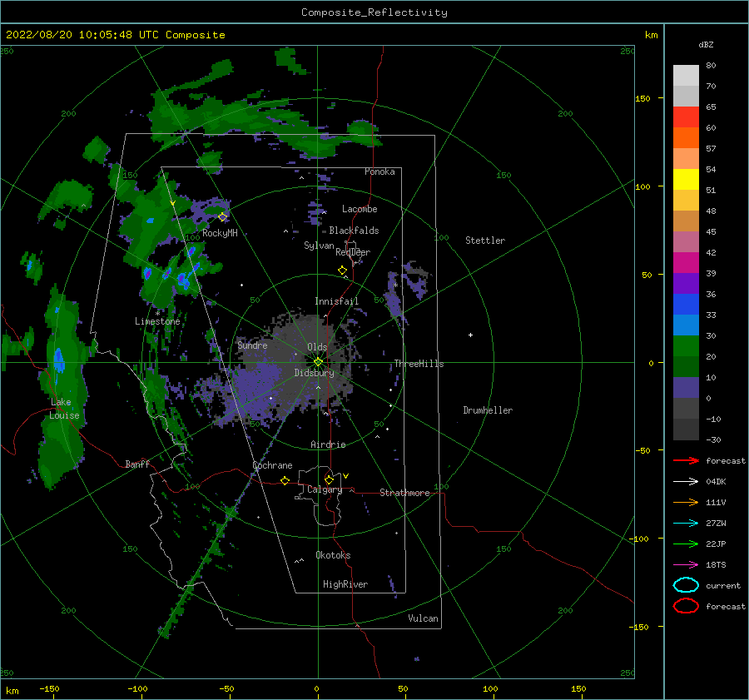Pick the magenta 39-42 dBZ swatch

click(x=686, y=263)
